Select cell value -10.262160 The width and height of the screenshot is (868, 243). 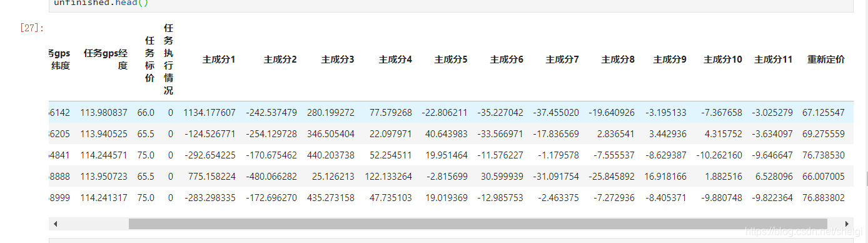click(719, 155)
